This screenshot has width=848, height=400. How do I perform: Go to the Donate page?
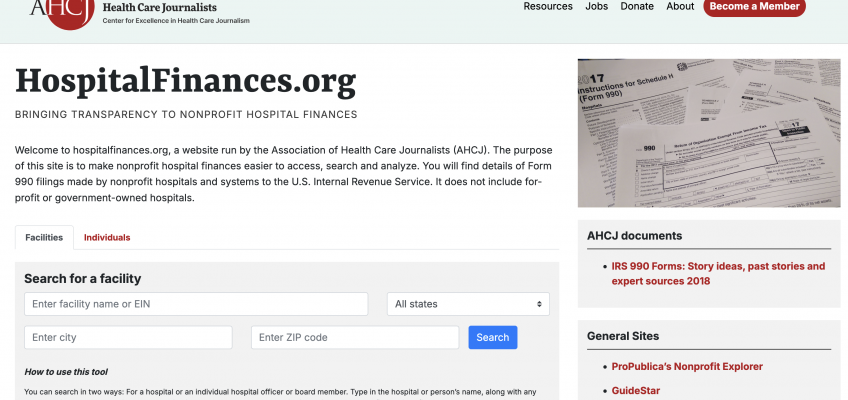click(x=637, y=6)
